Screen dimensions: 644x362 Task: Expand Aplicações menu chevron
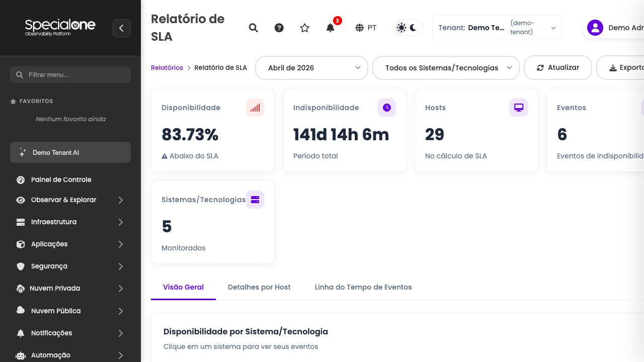click(121, 244)
